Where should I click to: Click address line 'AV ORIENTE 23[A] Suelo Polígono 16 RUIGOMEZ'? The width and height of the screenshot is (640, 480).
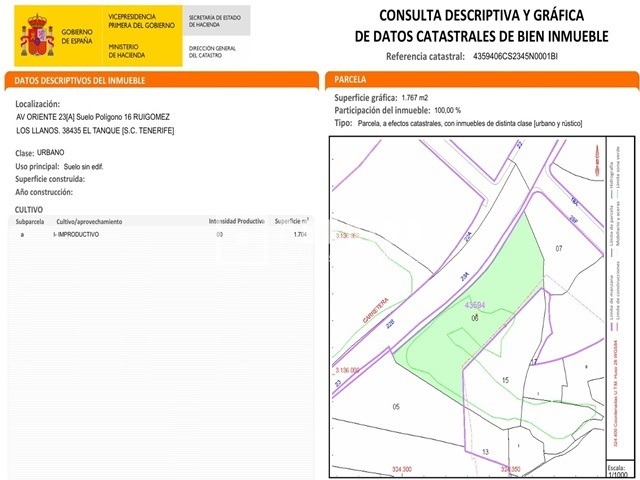[93, 117]
